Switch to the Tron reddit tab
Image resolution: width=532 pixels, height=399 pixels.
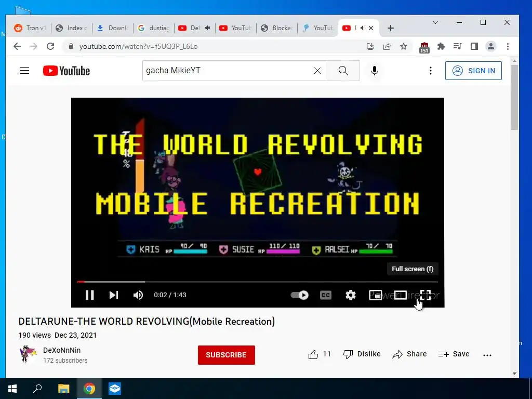(x=30, y=28)
